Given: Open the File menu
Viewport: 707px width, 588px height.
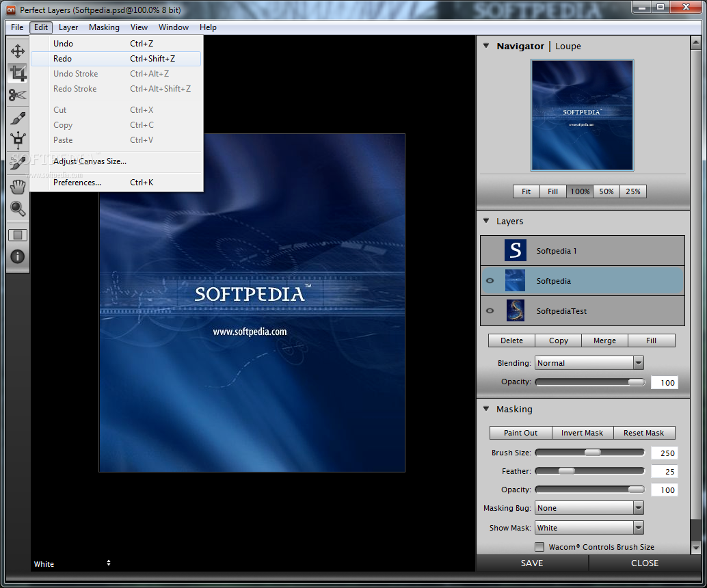Looking at the screenshot, I should (x=17, y=27).
